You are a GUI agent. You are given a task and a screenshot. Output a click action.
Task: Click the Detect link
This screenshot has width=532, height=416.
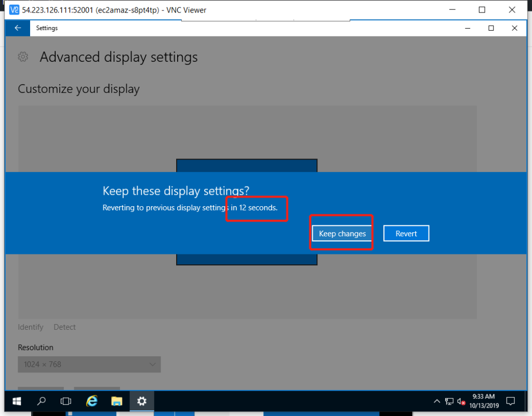64,327
